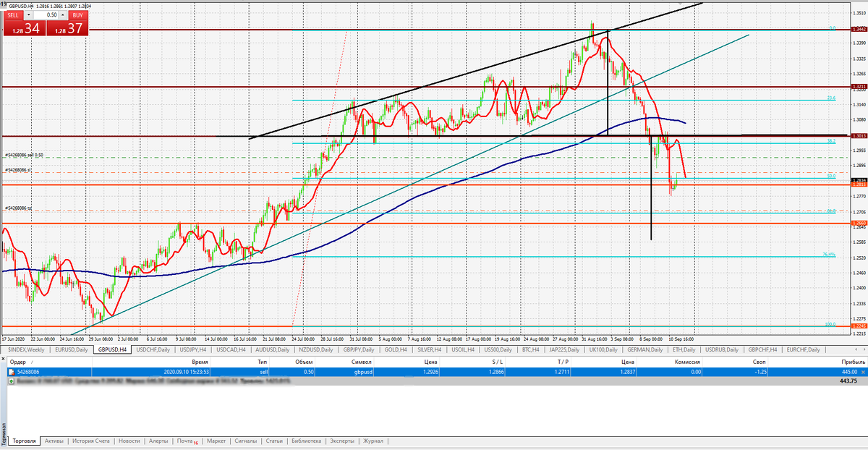Increase trade volume with the up arrow

point(62,14)
